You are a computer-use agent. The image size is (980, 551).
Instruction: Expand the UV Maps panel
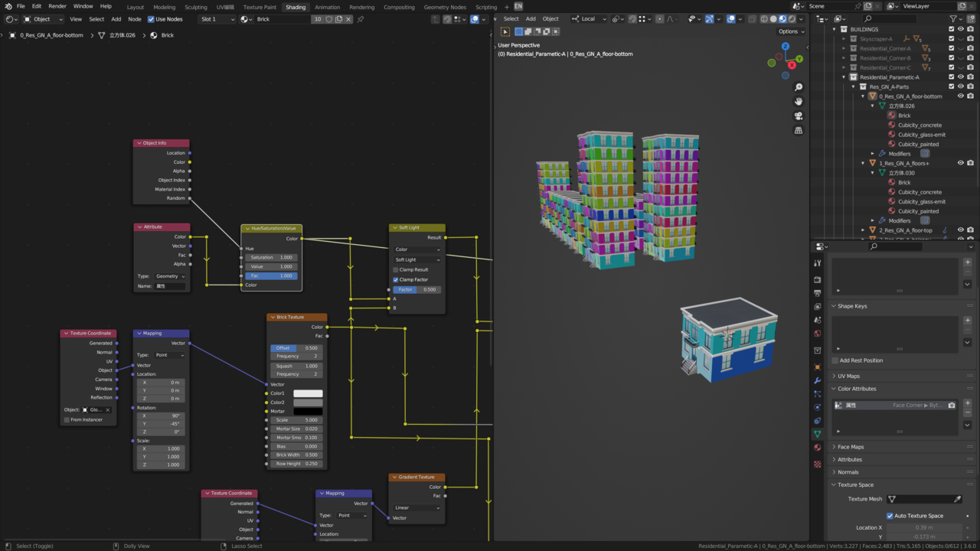point(848,376)
